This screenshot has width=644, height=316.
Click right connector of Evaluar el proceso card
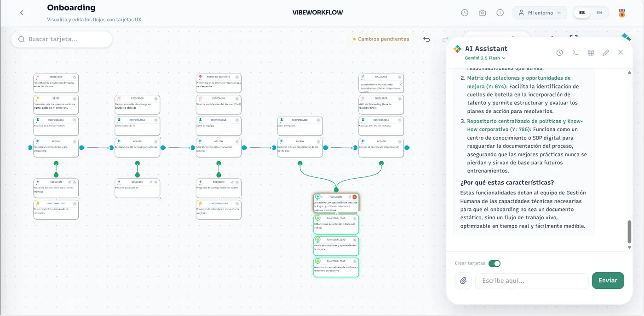407,147
